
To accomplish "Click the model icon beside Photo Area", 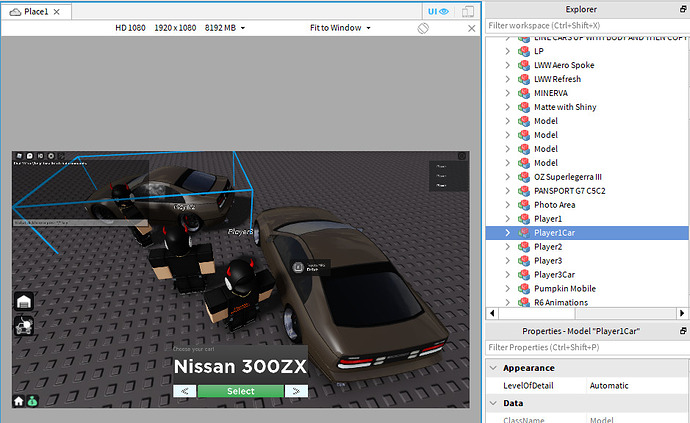I will click(524, 205).
